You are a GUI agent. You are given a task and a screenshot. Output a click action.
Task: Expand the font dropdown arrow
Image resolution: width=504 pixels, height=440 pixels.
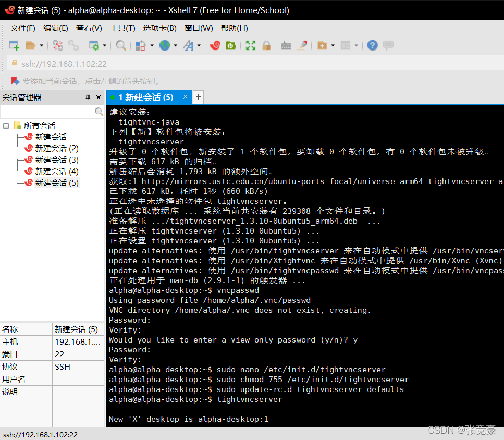199,46
